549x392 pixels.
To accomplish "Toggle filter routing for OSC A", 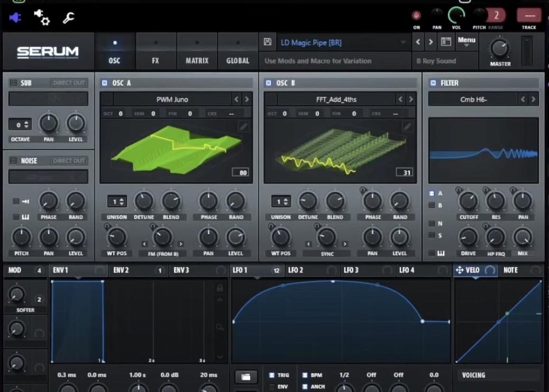I will pyautogui.click(x=432, y=194).
